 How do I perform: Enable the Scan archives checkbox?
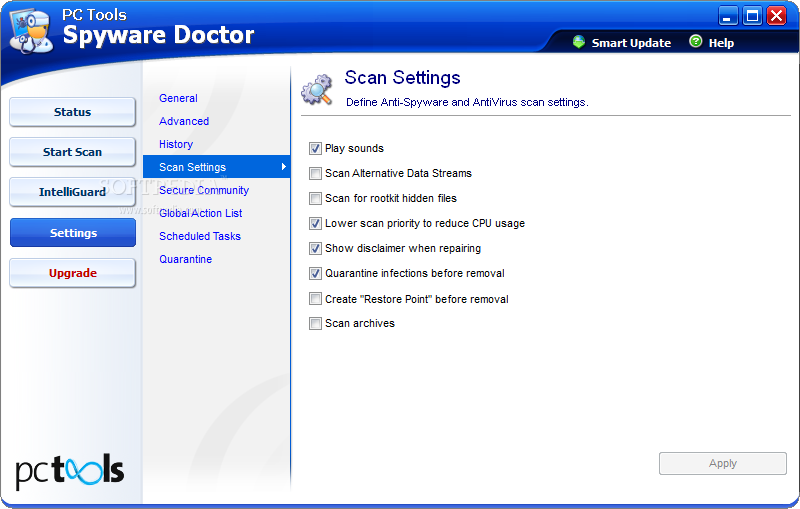[315, 323]
